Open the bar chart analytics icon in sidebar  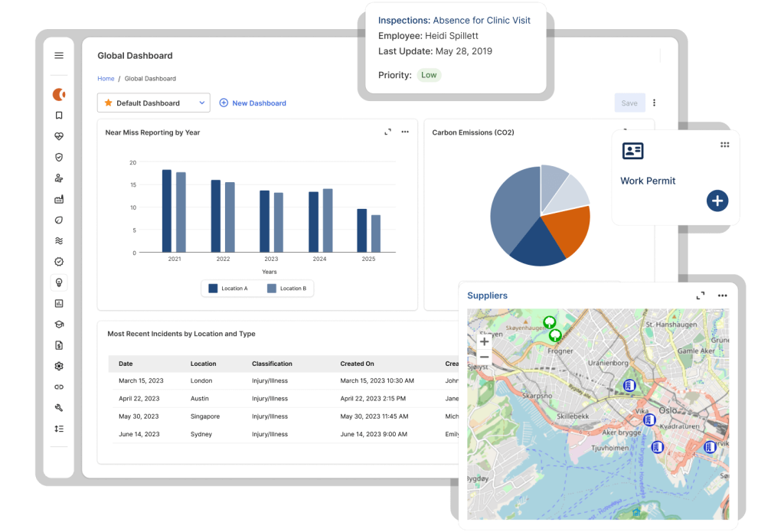(x=59, y=302)
